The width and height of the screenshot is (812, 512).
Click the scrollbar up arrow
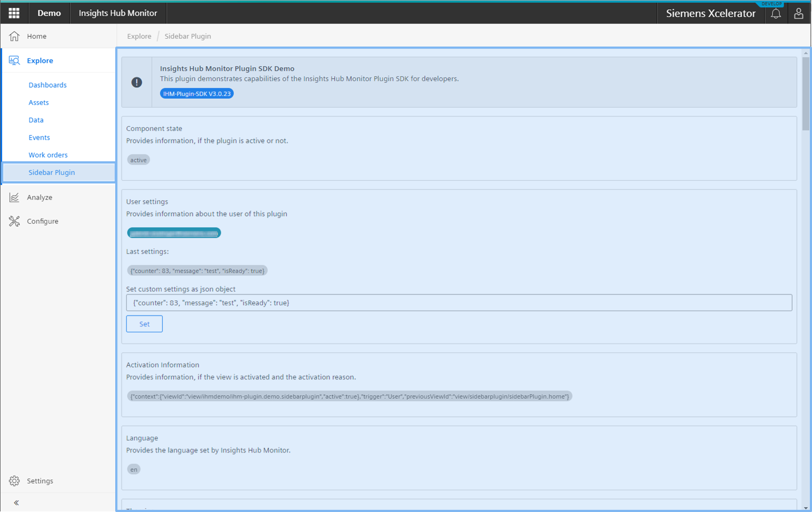tap(806, 53)
